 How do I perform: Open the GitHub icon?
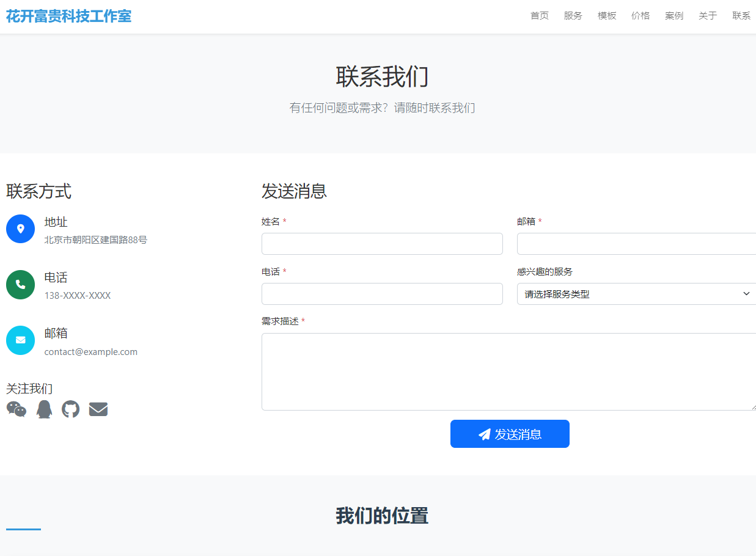70,409
